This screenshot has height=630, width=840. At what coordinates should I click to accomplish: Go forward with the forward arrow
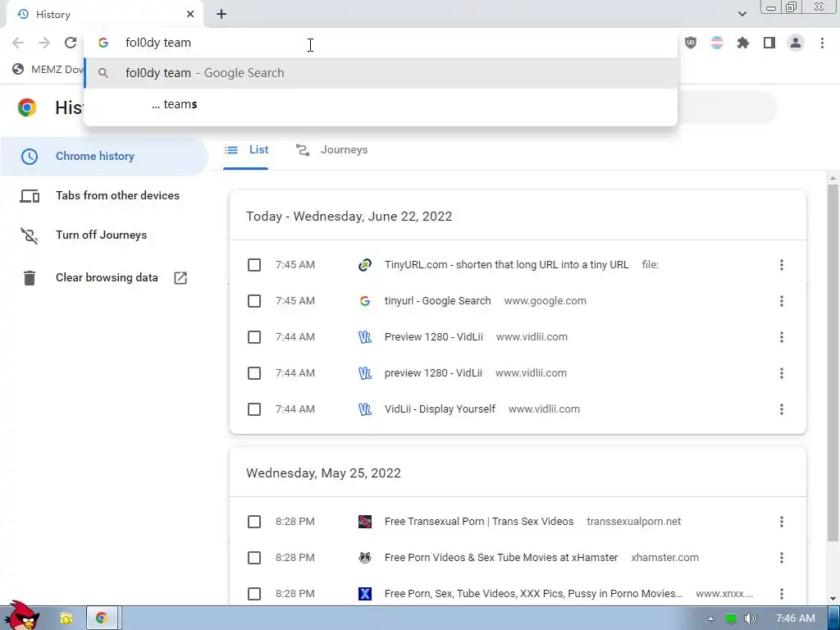coord(44,43)
